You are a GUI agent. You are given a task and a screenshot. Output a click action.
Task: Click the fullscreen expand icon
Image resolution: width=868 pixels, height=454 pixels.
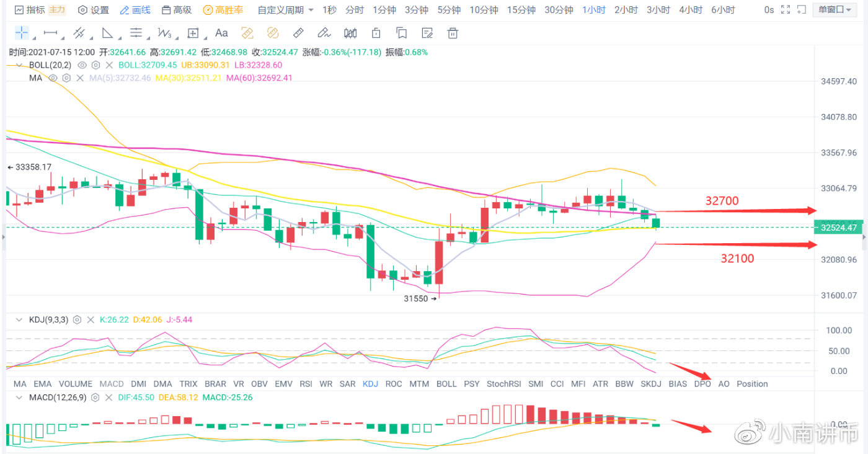tap(786, 10)
